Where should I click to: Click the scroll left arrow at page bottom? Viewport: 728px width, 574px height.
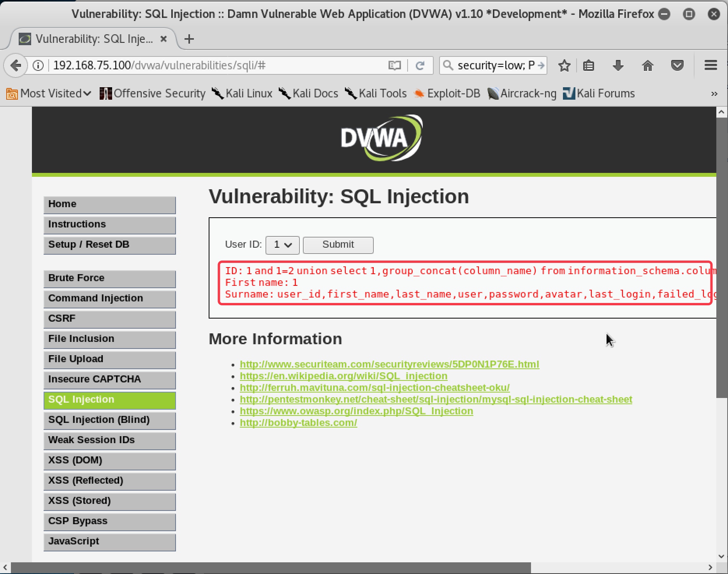click(5, 568)
